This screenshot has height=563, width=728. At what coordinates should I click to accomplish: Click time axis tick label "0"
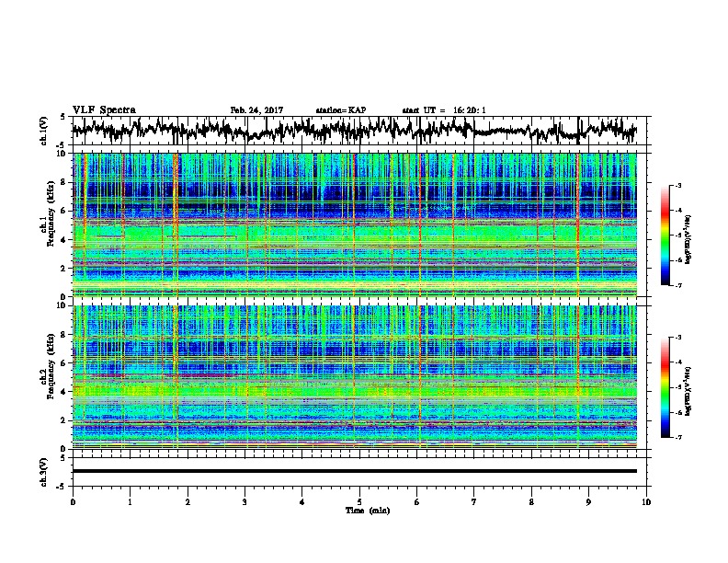(73, 502)
